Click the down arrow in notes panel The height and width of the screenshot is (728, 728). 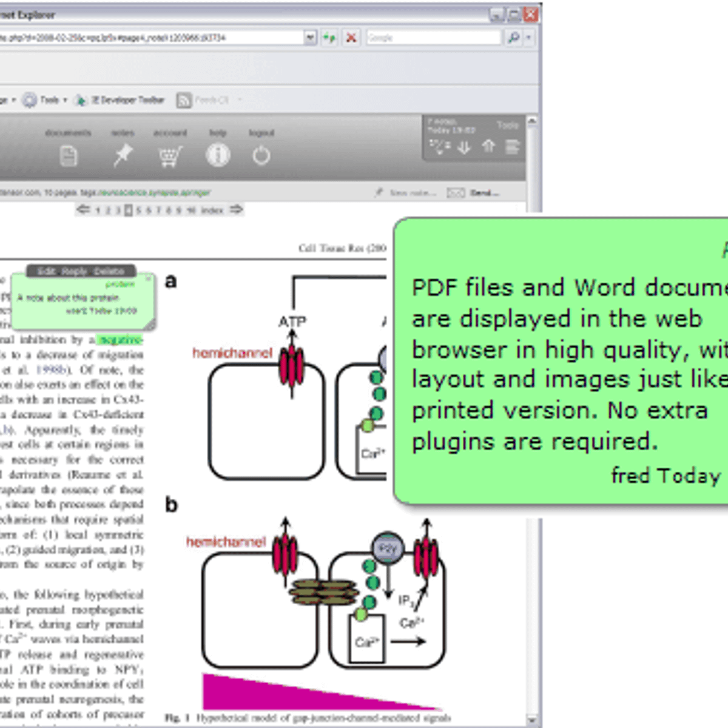click(x=464, y=147)
